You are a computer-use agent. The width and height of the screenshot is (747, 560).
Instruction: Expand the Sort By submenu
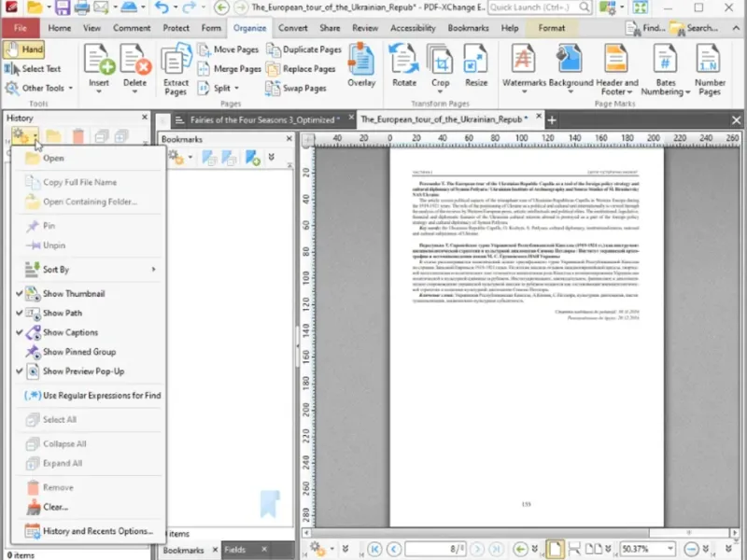point(89,270)
